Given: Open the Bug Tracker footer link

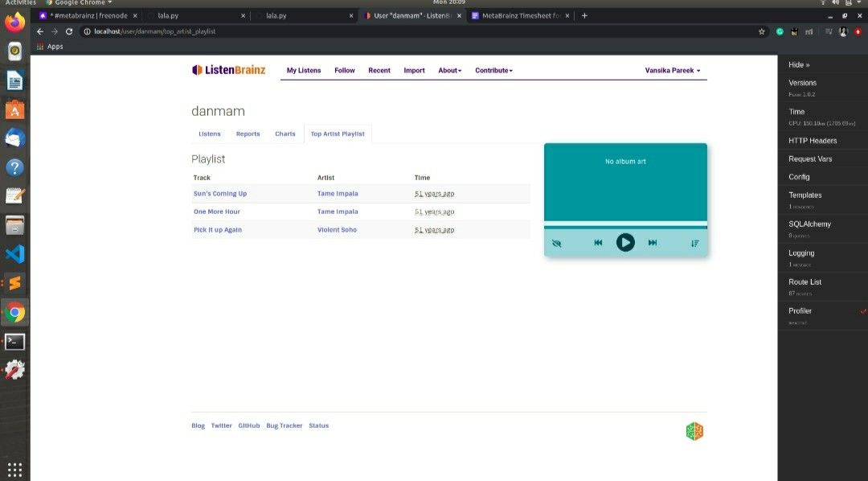Looking at the screenshot, I should point(285,425).
